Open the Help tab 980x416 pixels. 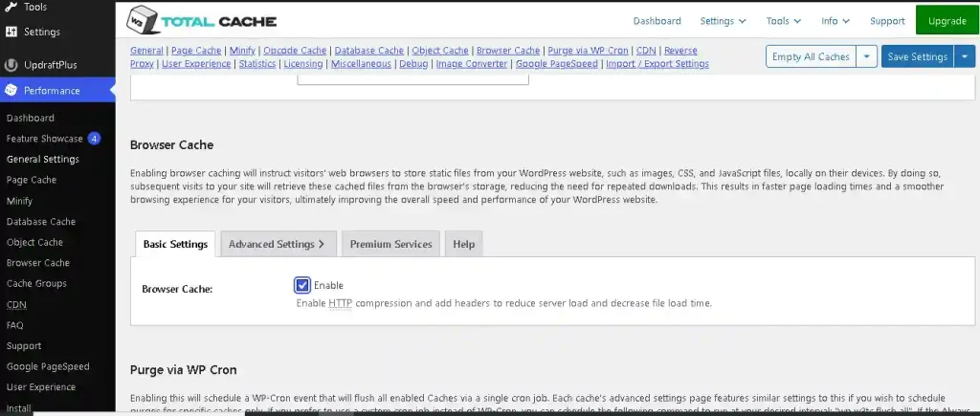coord(464,244)
